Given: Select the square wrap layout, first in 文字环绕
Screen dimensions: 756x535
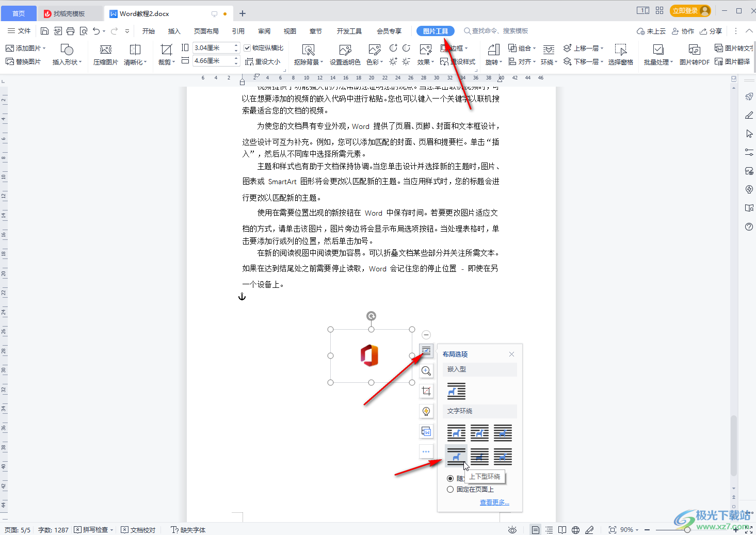Looking at the screenshot, I should (x=456, y=433).
